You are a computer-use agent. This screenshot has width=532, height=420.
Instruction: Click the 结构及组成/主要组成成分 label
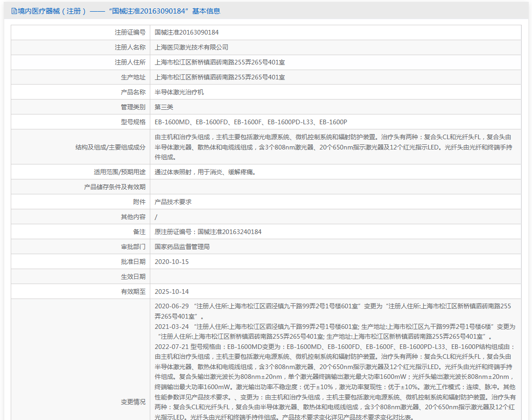(x=110, y=147)
